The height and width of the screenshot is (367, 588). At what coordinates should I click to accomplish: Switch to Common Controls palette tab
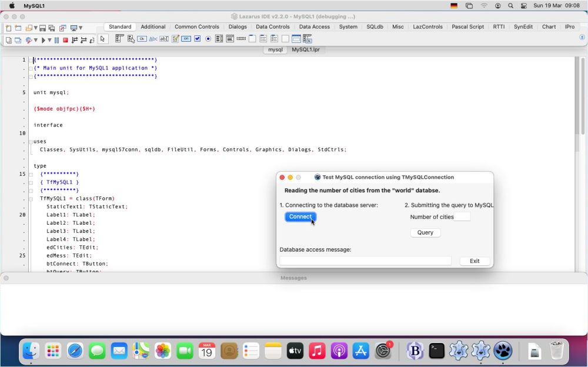pyautogui.click(x=197, y=26)
